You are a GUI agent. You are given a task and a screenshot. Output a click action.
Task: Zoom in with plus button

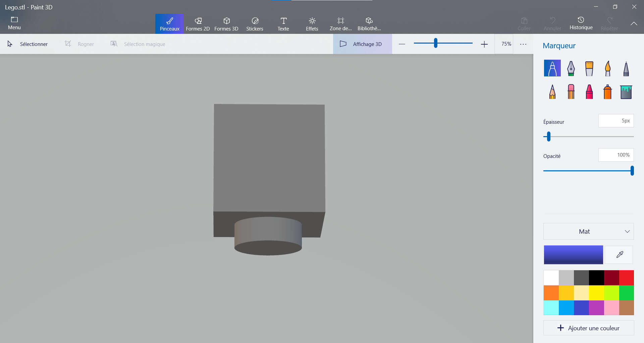pyautogui.click(x=484, y=44)
